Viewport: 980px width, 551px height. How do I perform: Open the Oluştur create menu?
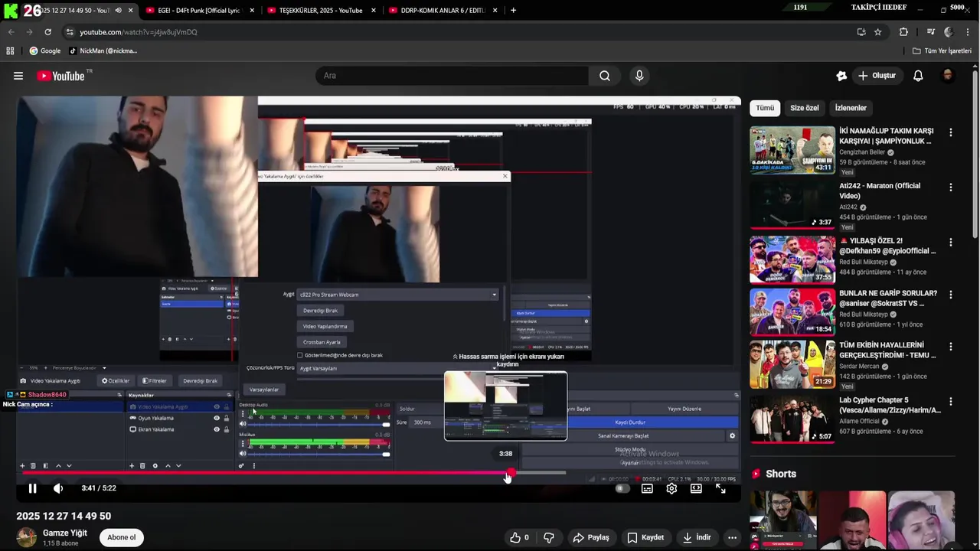click(x=877, y=76)
